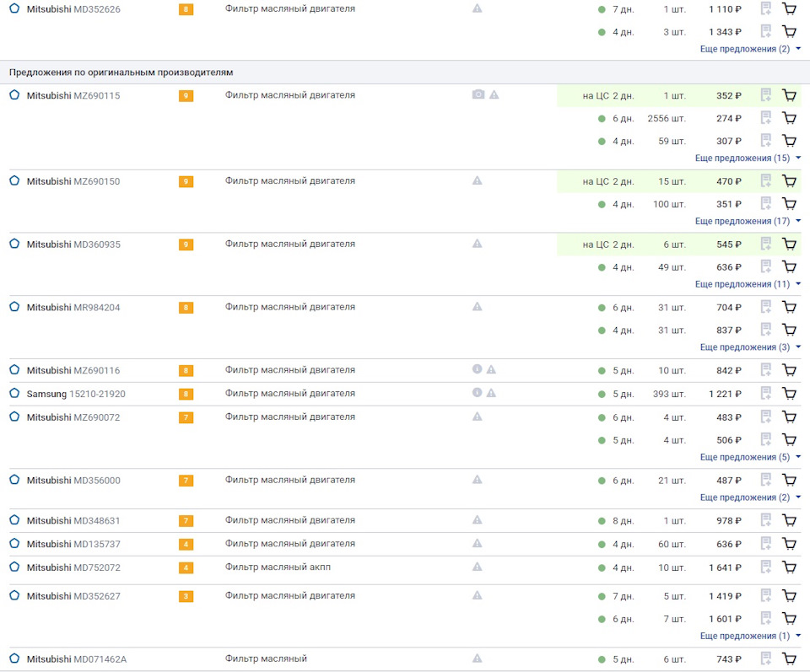810x672 pixels.
Task: Open the Mitsubishi MD360935 part link
Action: (x=73, y=245)
